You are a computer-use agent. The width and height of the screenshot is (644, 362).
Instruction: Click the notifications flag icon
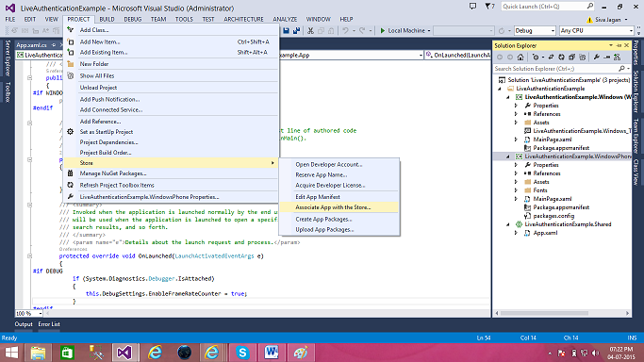coord(489,7)
